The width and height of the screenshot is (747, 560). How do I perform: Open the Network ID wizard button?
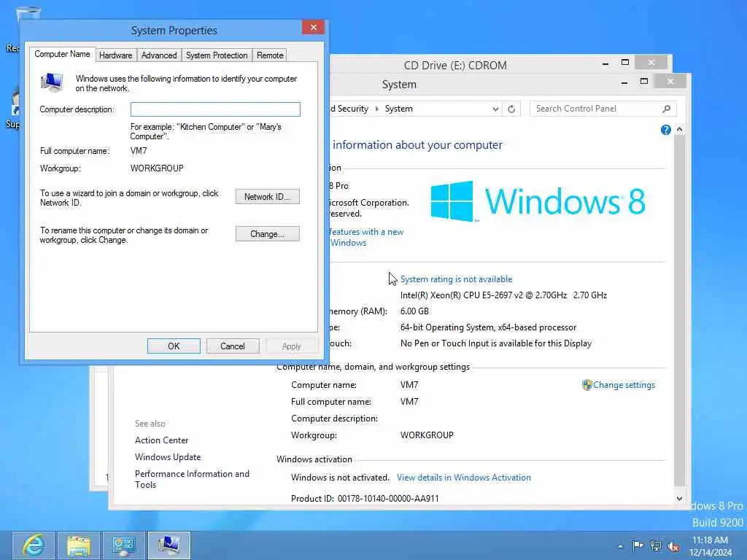coord(267,197)
